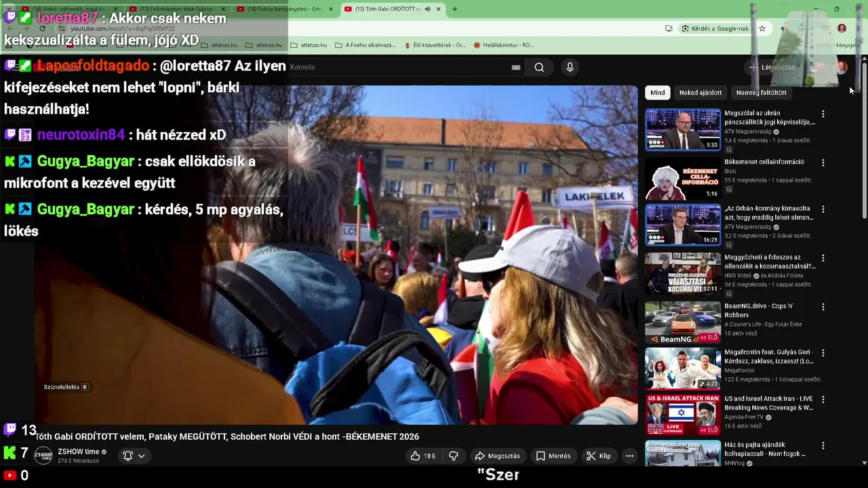Bookmark this page with the star icon
Image resolution: width=868 pixels, height=488 pixels.
click(x=762, y=28)
